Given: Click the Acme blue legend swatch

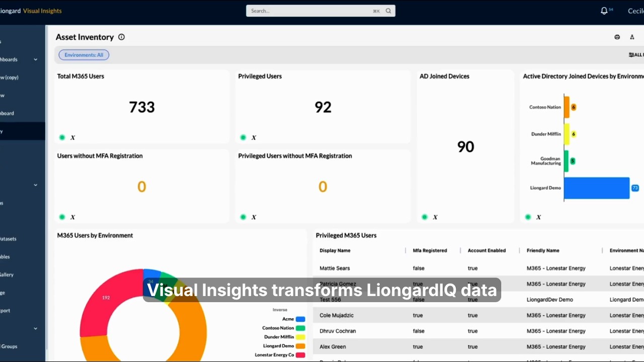Looking at the screenshot, I should [x=300, y=319].
